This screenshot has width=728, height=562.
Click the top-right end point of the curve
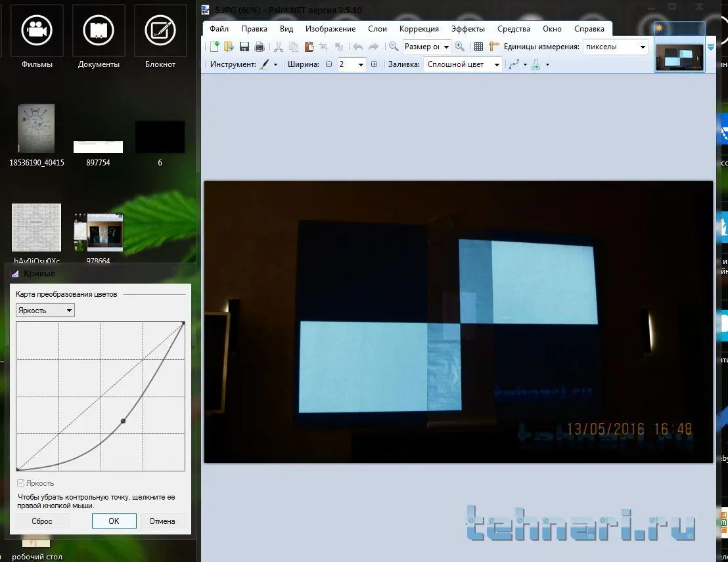(x=183, y=323)
